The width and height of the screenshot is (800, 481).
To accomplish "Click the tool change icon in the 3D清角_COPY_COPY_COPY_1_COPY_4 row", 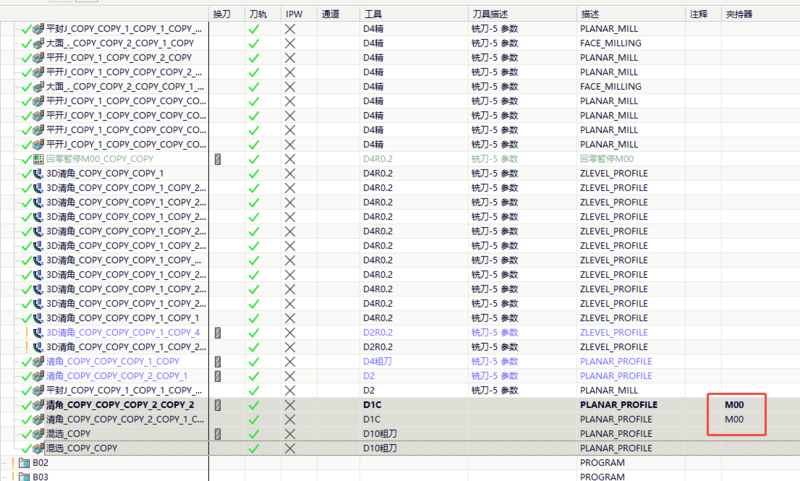I will (217, 333).
